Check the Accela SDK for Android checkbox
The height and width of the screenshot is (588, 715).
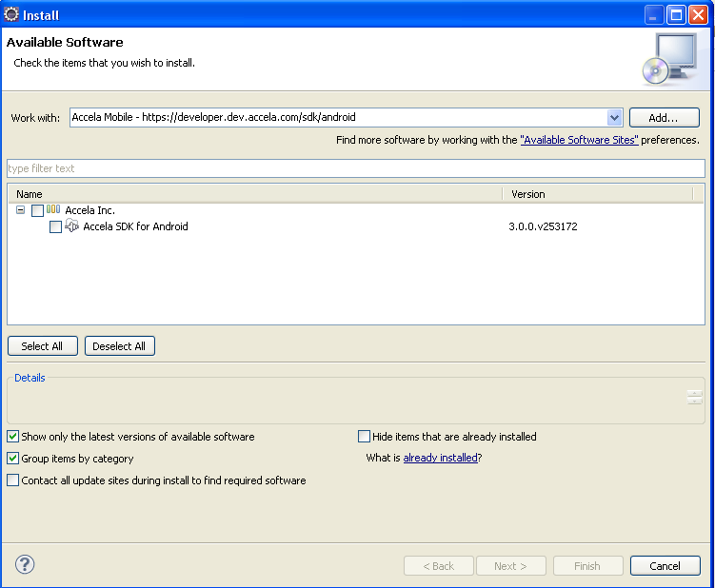tap(55, 227)
